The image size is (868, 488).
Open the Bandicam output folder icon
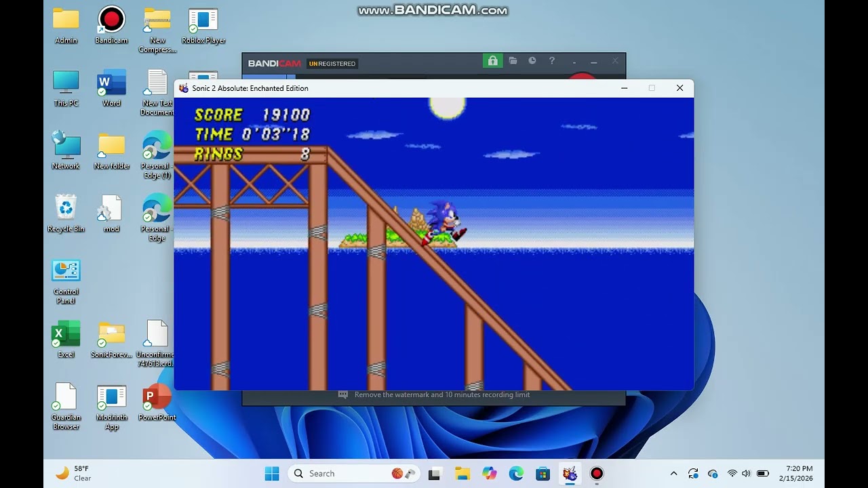coord(513,61)
